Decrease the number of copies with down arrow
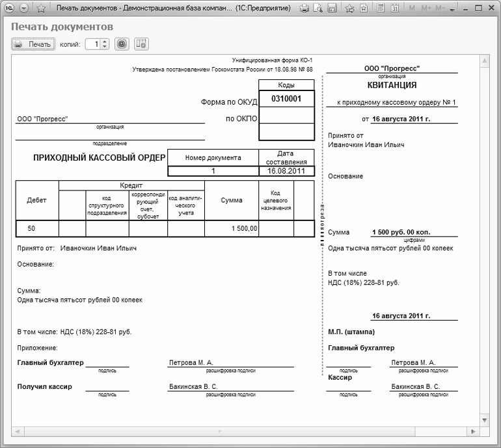 (105, 47)
